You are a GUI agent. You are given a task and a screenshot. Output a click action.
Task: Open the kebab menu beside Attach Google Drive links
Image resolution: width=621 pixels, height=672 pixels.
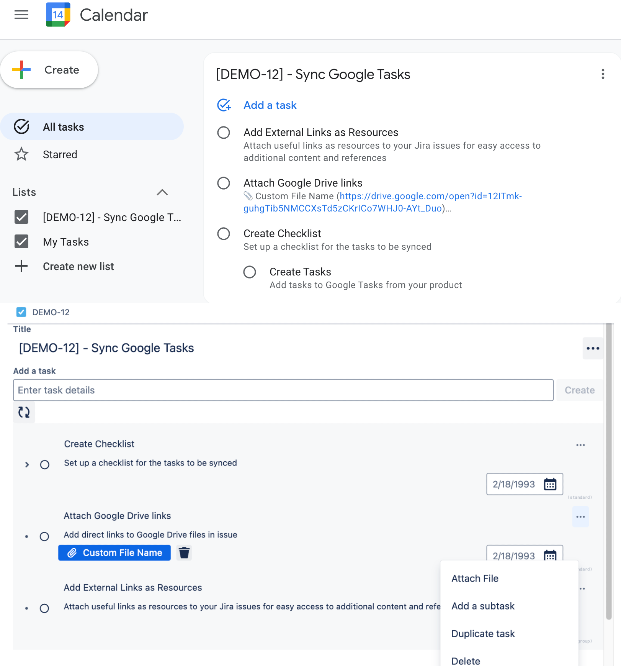click(580, 516)
